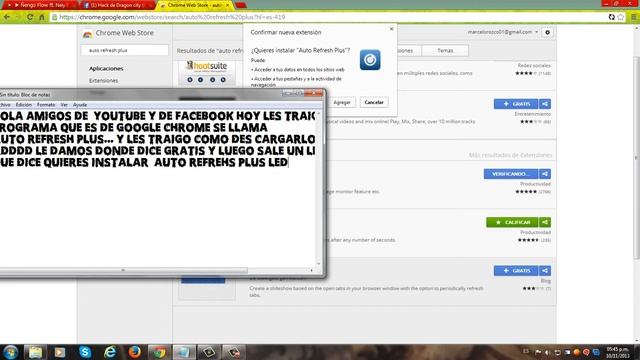Click the Notepad horizontal scrollbar thumb
This screenshot has height=360, width=640.
click(123, 270)
